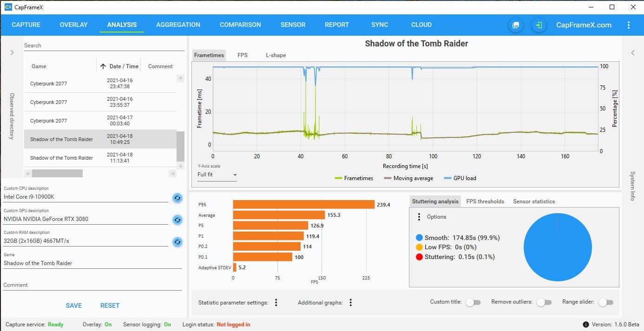The width and height of the screenshot is (644, 331).
Task: Select Shadow of the Tomb Raider 10:49:25 record
Action: coord(100,139)
